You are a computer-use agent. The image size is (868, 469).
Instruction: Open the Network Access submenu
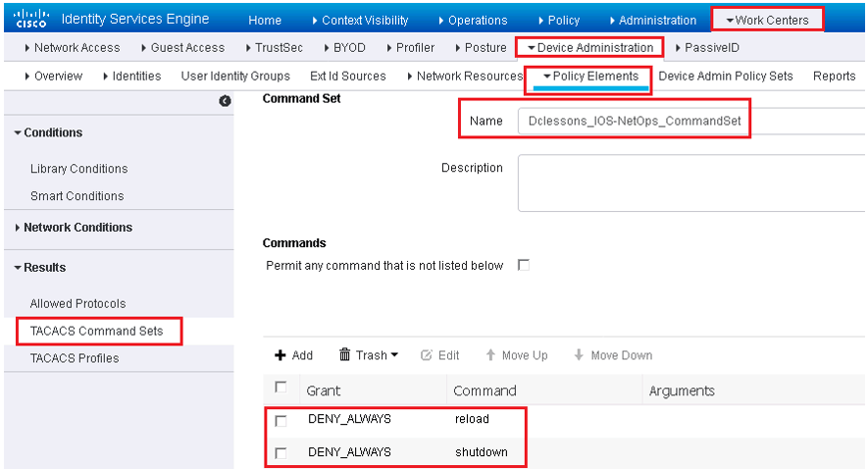[72, 48]
